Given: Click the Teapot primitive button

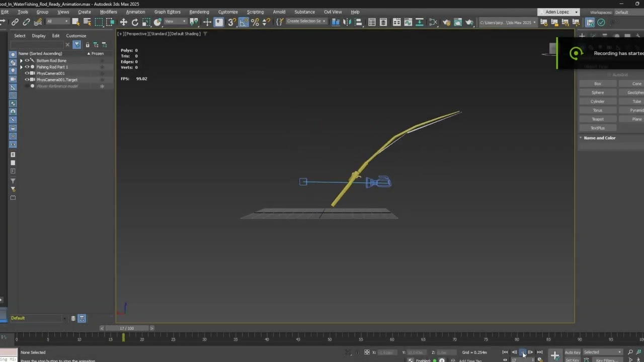Looking at the screenshot, I should point(598,119).
